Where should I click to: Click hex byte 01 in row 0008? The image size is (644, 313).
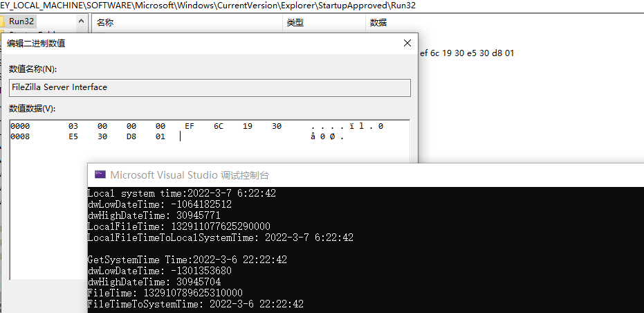(160, 136)
